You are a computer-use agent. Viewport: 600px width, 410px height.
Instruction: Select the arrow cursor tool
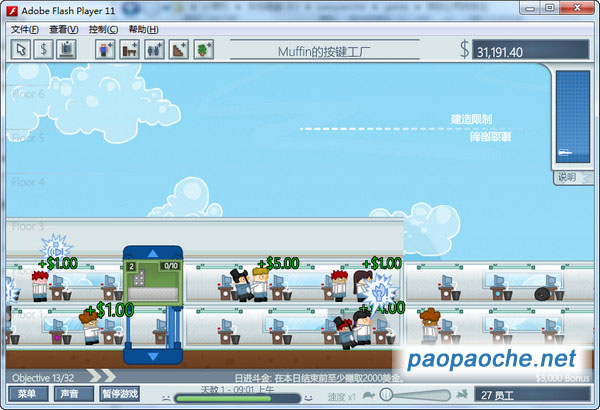coord(21,49)
